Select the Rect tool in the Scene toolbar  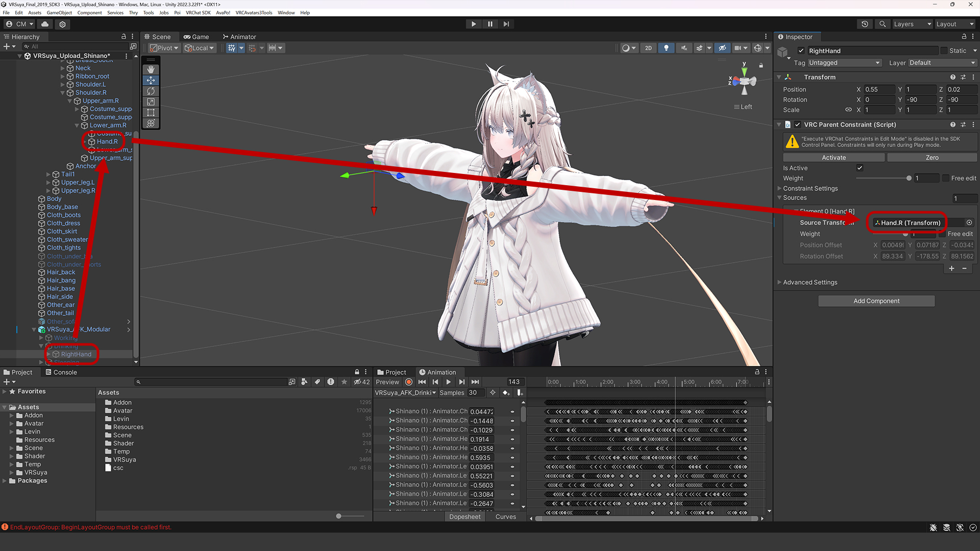(x=151, y=112)
